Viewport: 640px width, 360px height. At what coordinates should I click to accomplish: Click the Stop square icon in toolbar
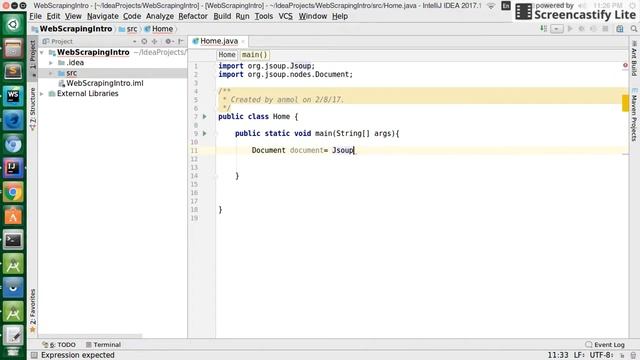(x=605, y=29)
